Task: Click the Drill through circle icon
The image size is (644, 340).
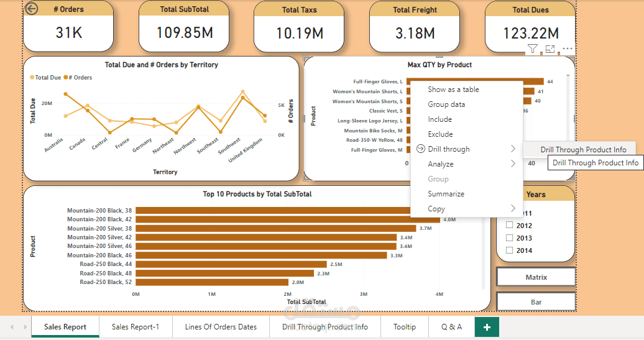Action: point(421,149)
